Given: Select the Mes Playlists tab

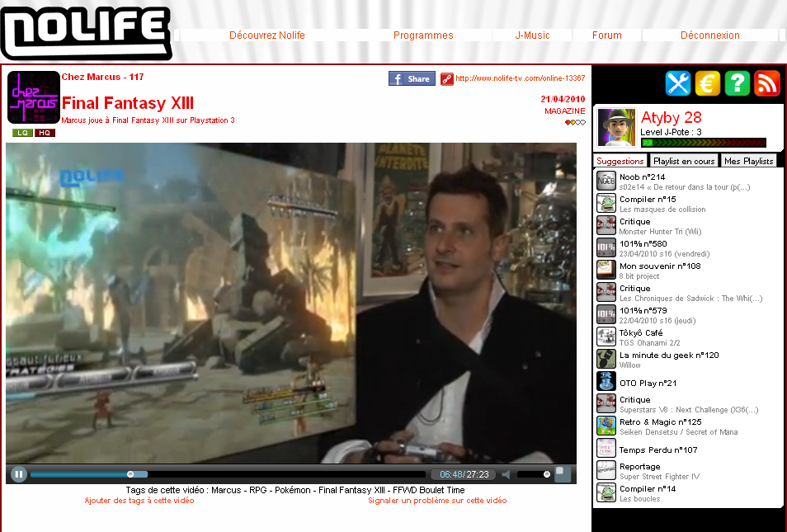Looking at the screenshot, I should coord(749,161).
